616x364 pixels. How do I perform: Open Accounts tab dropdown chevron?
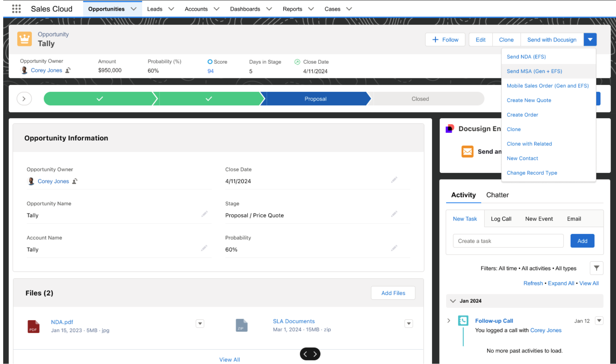click(217, 9)
